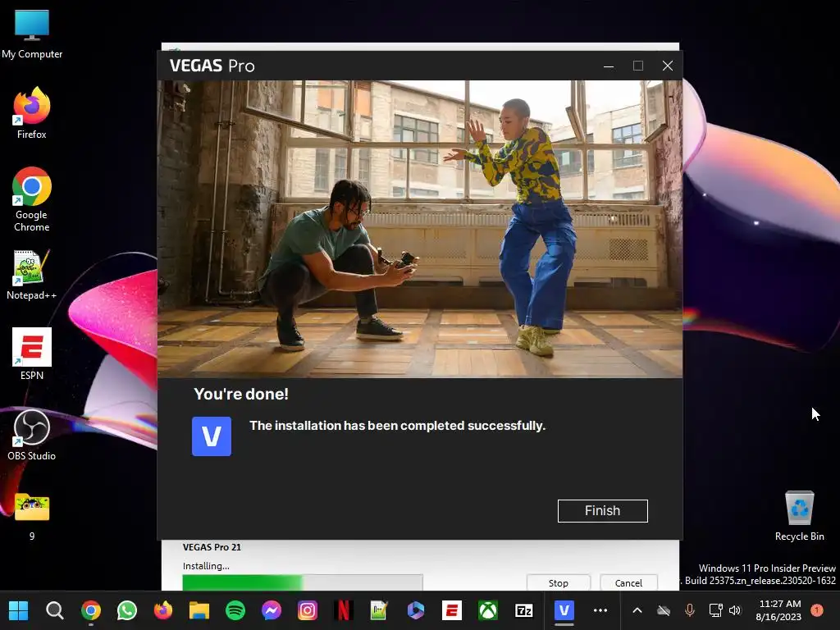Click the "VEGAS Pro 21" label in the back window

(212, 547)
